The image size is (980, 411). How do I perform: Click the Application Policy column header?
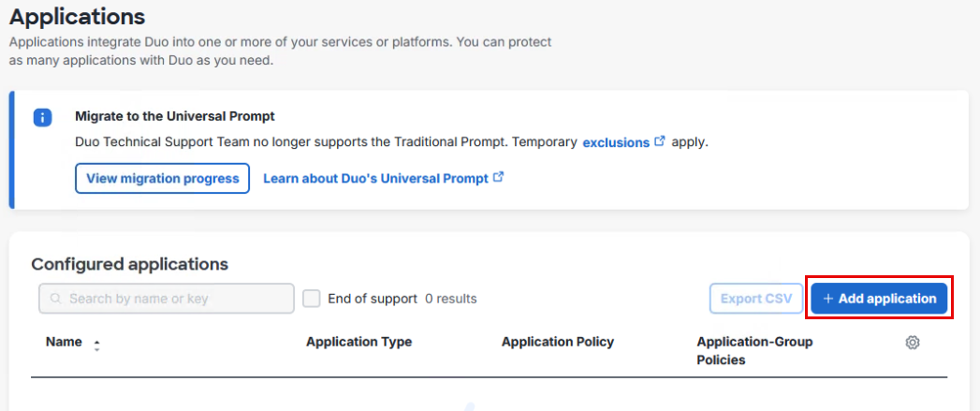pos(557,343)
